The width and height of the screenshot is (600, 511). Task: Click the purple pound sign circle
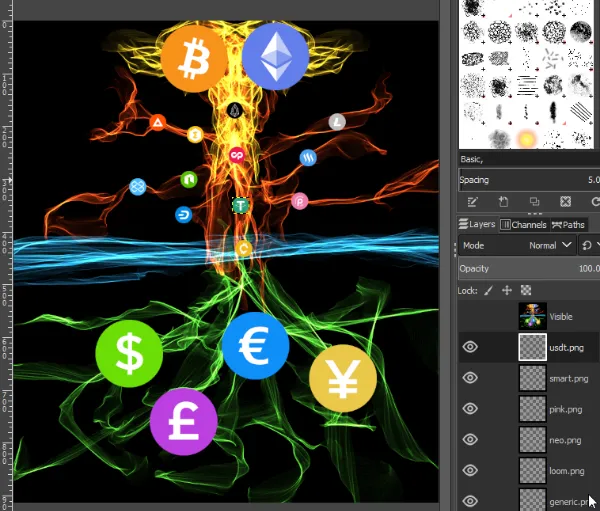(x=184, y=422)
